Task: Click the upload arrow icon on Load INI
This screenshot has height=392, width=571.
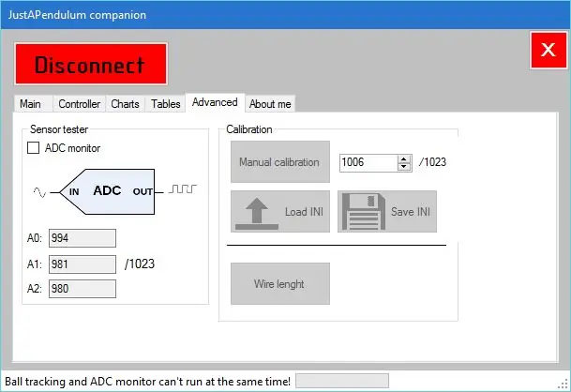Action: point(257,214)
